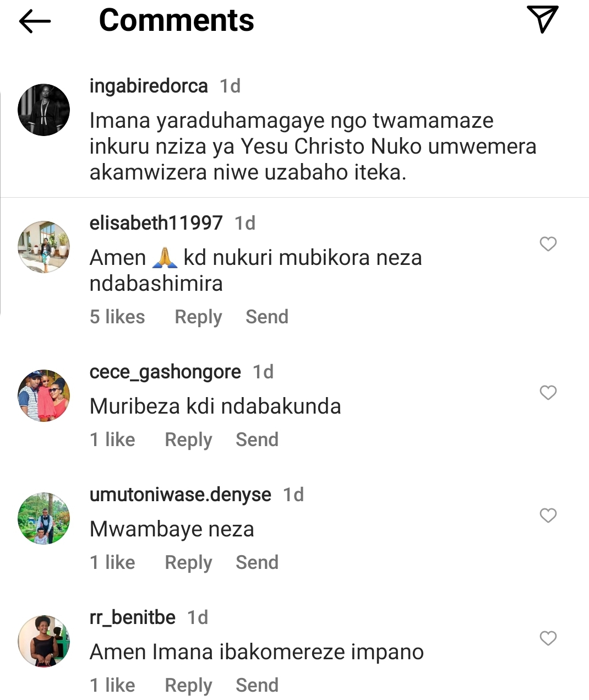589x700 pixels.
Task: Open cece_gashongore's profile avatar
Action: [44, 395]
